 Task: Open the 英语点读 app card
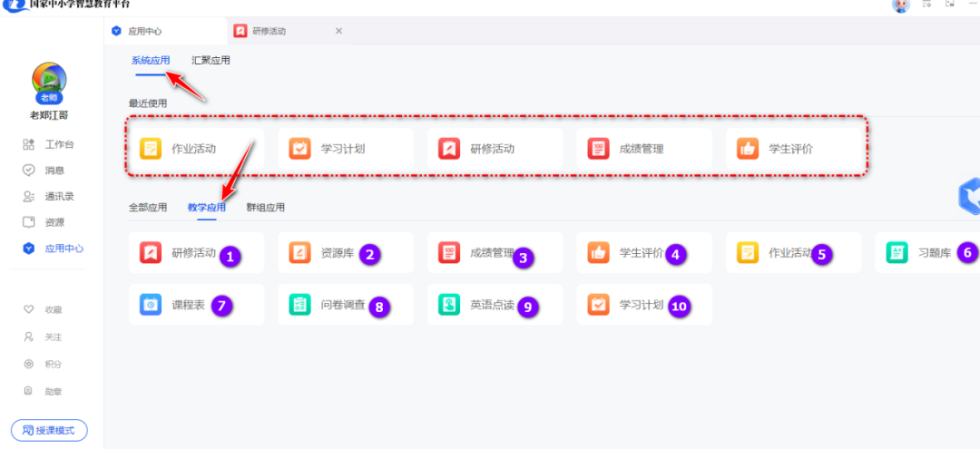point(495,305)
